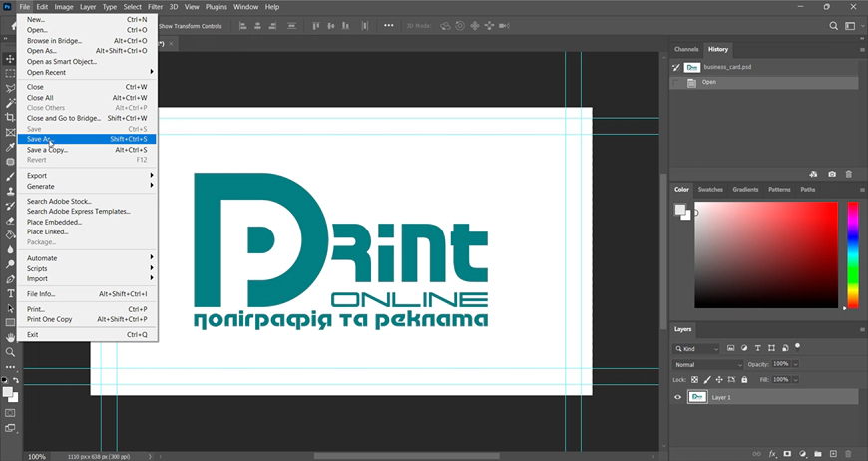
Task: Select the Frame tool
Action: [x=10, y=132]
